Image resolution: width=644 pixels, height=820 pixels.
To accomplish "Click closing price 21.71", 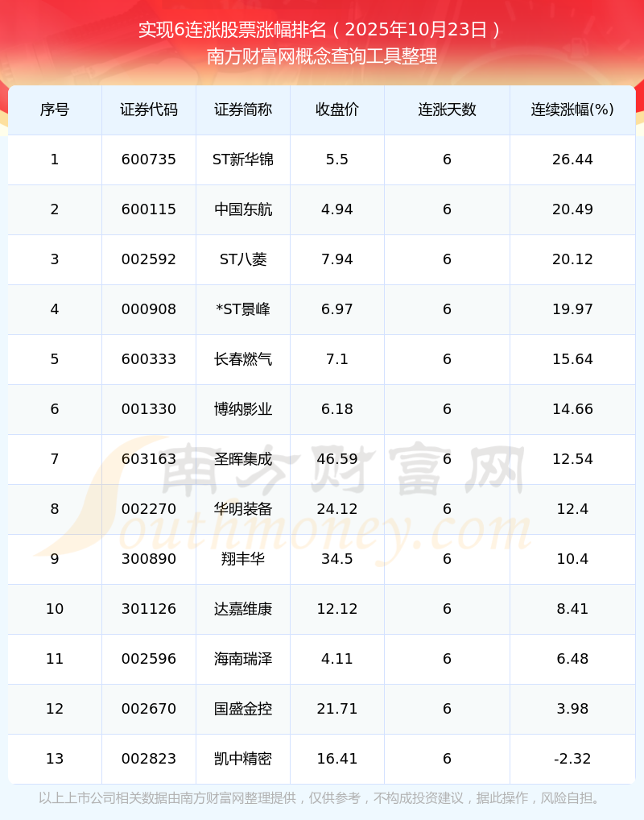I will (337, 709).
